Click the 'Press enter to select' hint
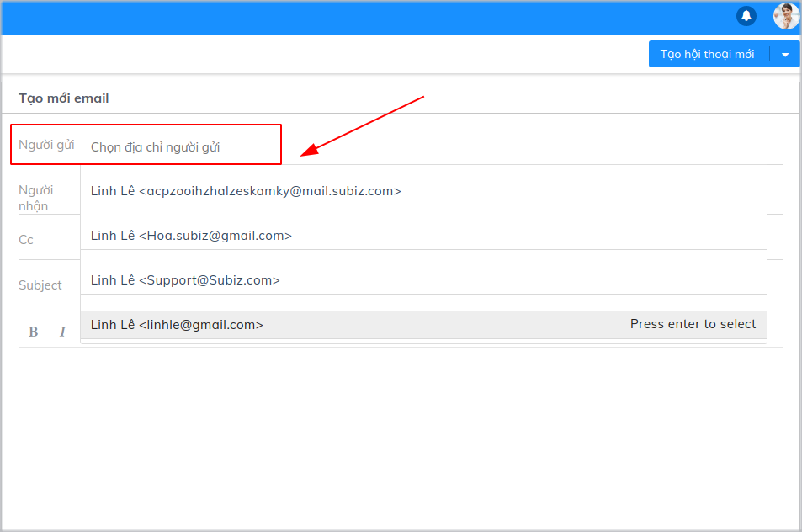802x532 pixels. pos(693,324)
